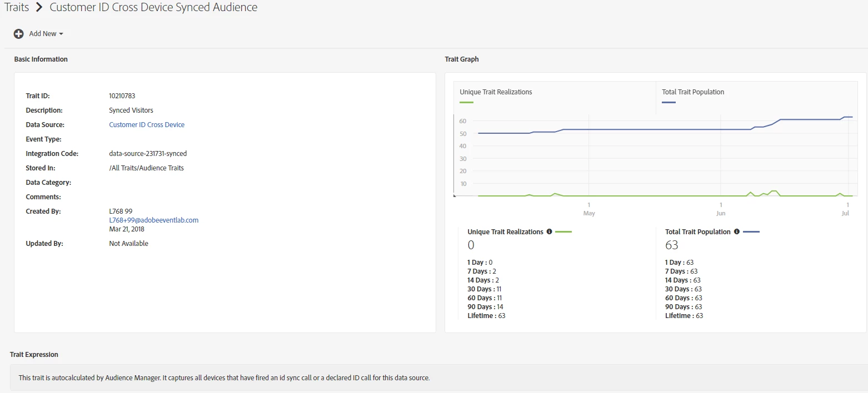Viewport: 868px width, 393px height.
Task: Go back to Traits breadcrumb
Action: pos(17,7)
